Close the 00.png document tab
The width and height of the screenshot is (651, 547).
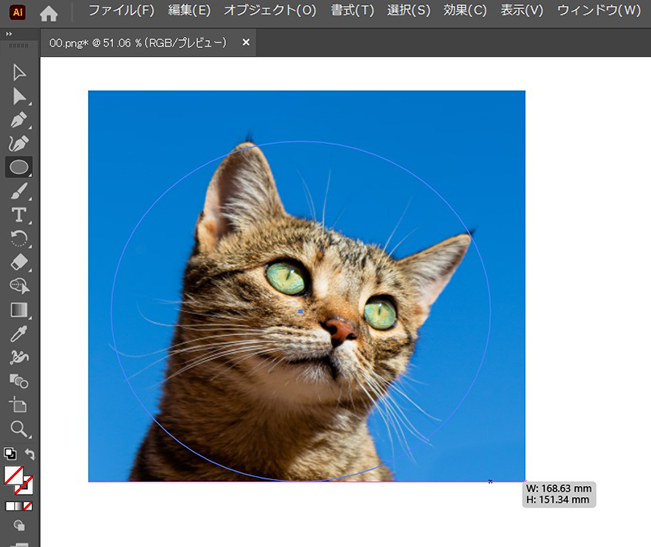click(246, 42)
